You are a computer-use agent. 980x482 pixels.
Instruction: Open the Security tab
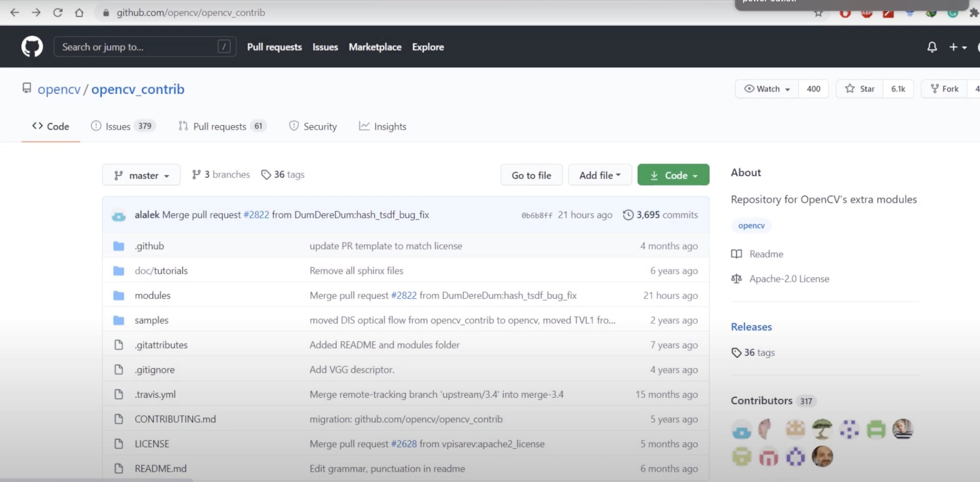313,126
